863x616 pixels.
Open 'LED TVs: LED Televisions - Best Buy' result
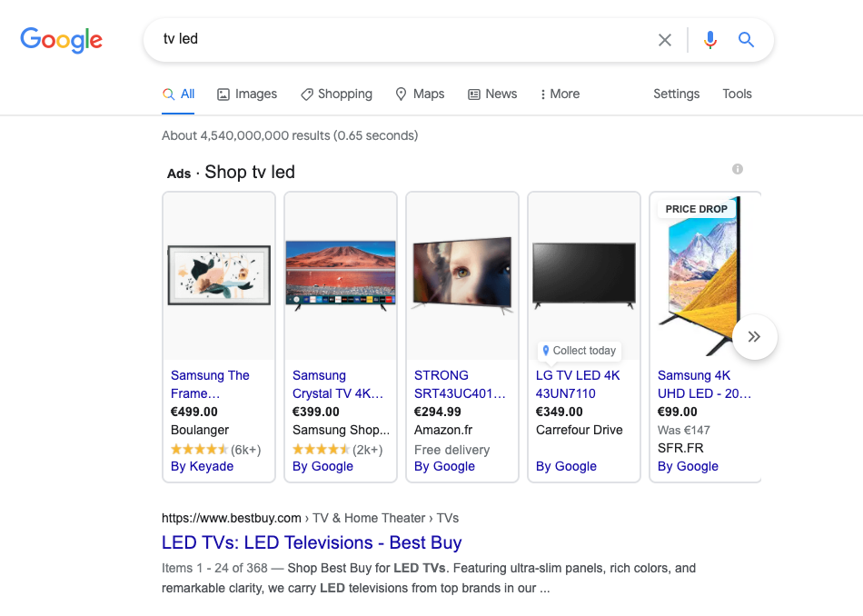[x=312, y=542]
